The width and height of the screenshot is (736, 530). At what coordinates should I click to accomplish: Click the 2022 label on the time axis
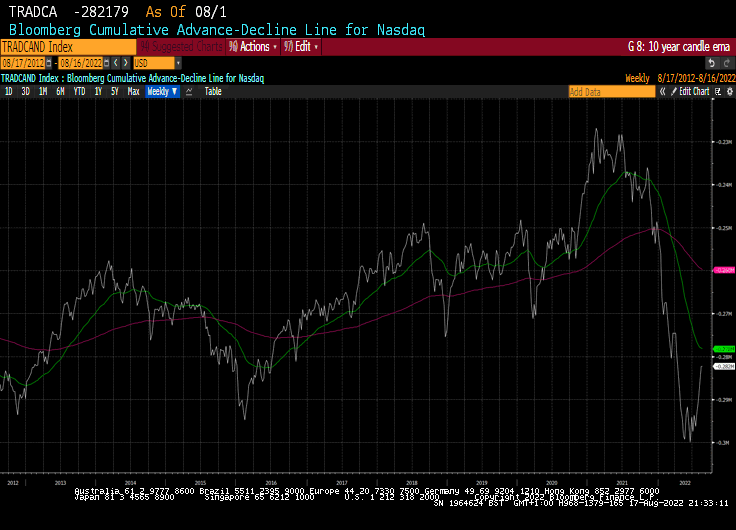[x=685, y=483]
